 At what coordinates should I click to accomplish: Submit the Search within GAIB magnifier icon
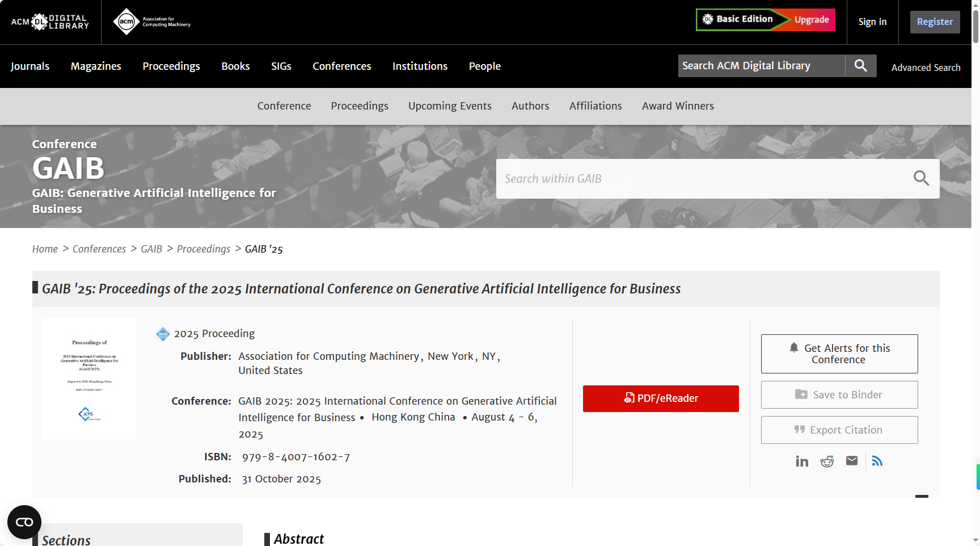[x=921, y=179]
